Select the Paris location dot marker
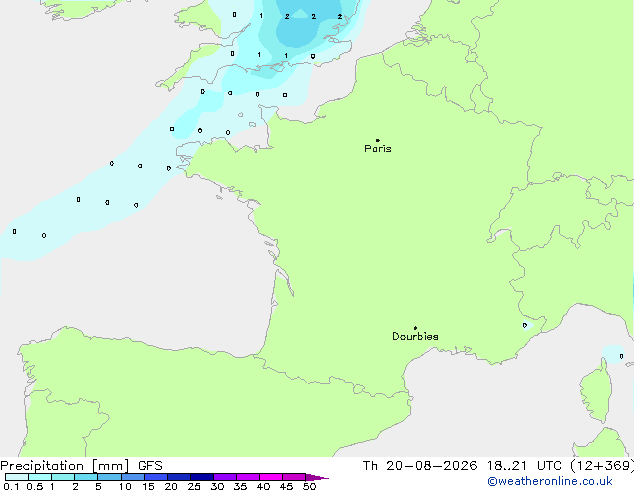This screenshot has width=634, height=490. (378, 140)
